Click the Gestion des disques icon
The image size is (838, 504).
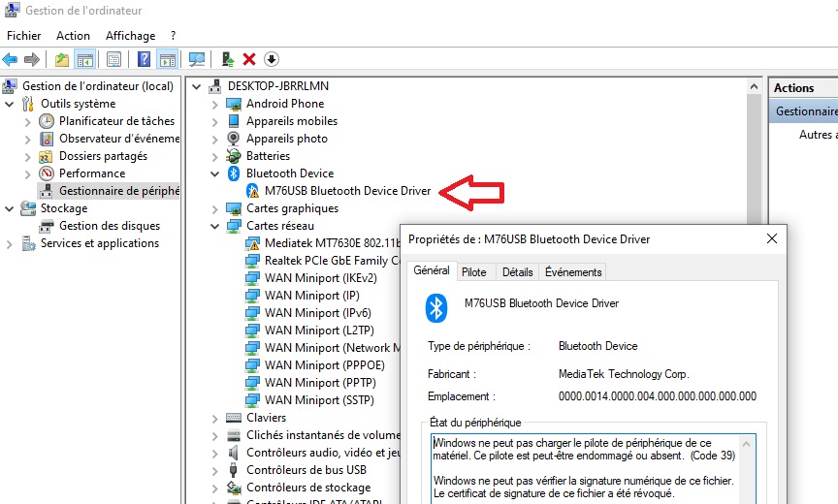point(47,226)
